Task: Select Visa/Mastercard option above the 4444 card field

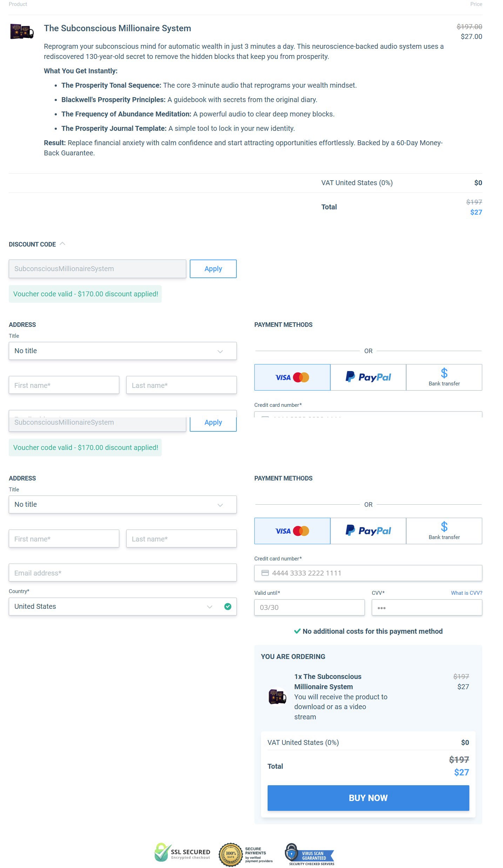Action: click(292, 531)
